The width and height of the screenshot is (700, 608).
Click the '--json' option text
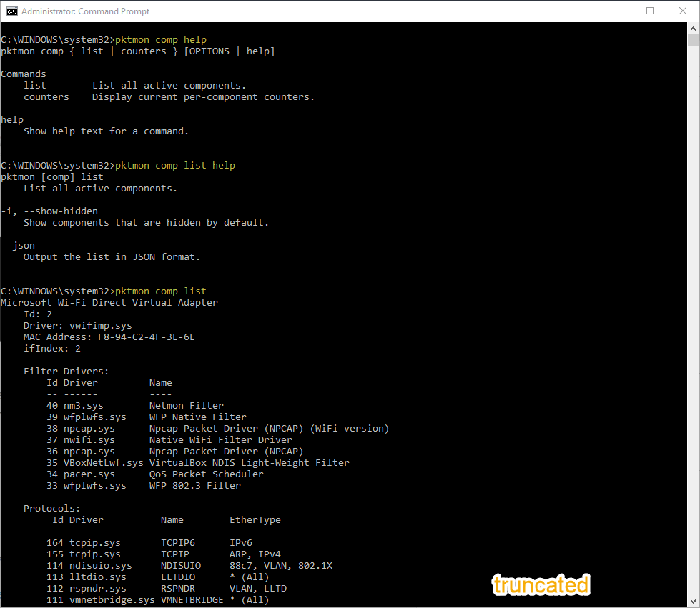click(x=18, y=246)
